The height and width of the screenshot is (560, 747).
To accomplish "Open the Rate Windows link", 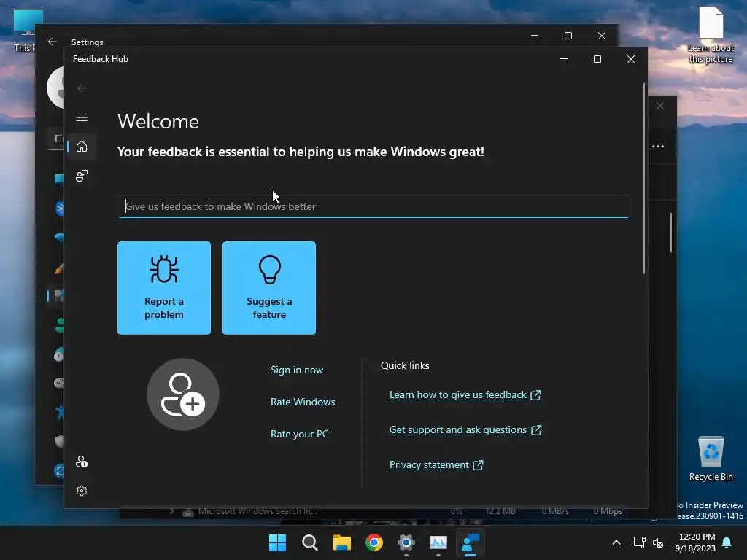I will click(x=303, y=402).
